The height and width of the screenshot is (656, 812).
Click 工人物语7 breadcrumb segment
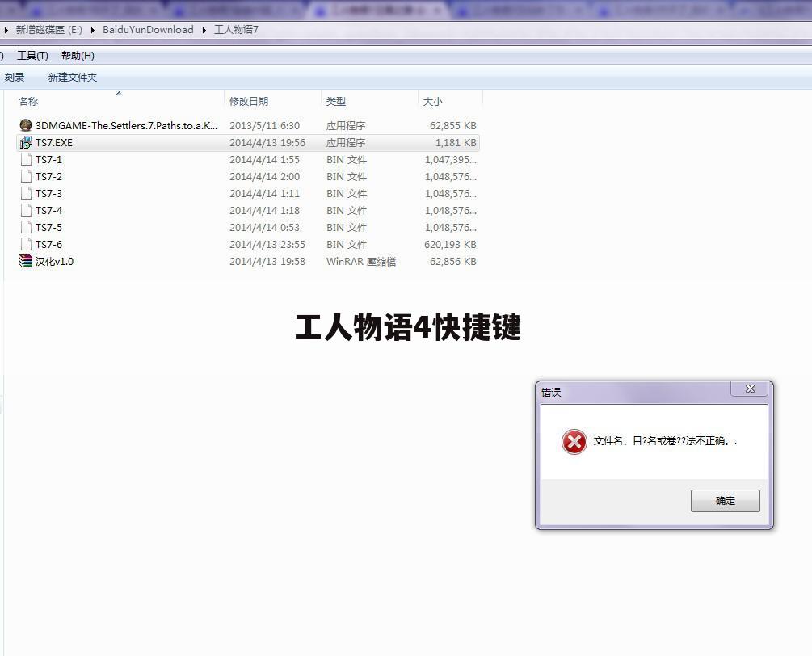(x=236, y=30)
